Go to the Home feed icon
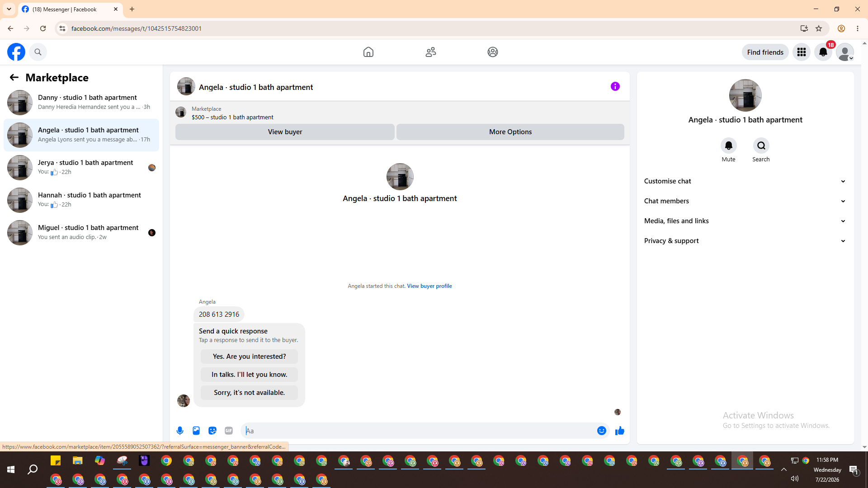 click(x=368, y=52)
